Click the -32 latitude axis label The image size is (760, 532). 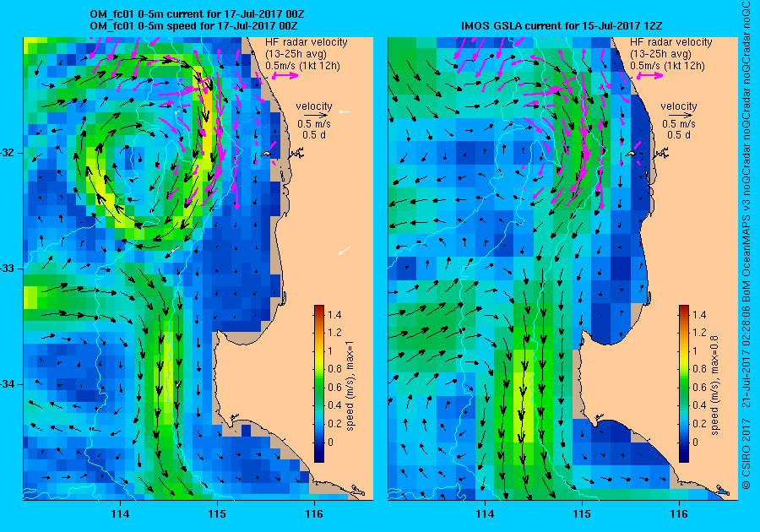point(8,153)
